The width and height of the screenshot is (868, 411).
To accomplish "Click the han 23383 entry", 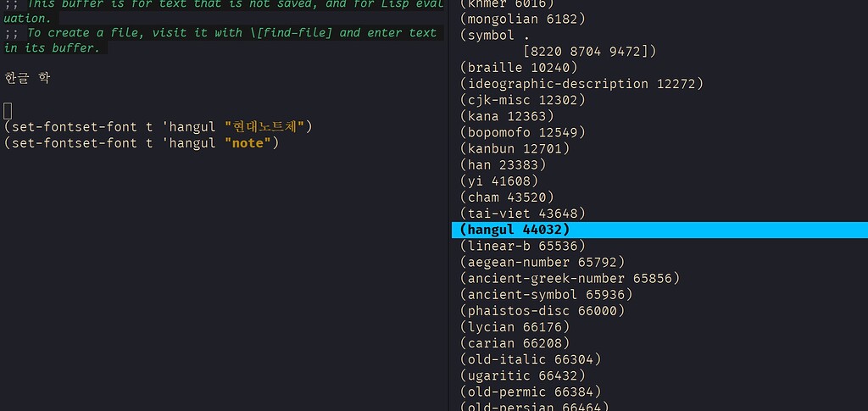I will tap(503, 164).
